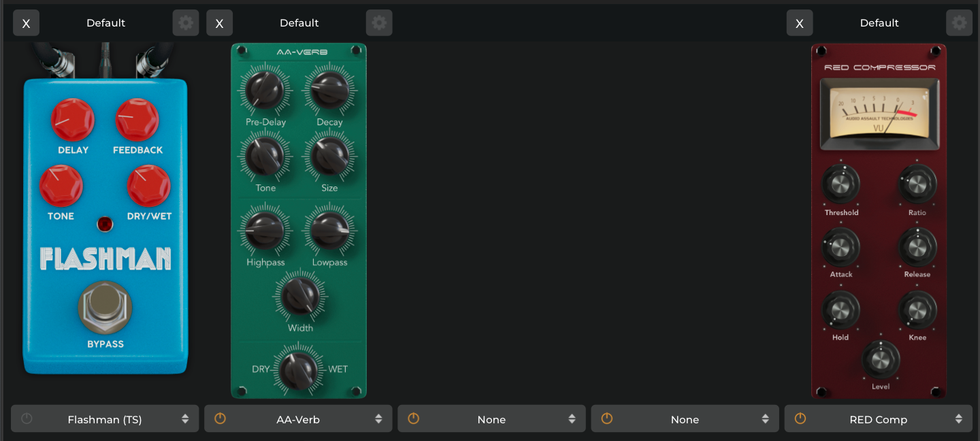Remove AA-Verb module with X button
980x441 pixels.
(x=219, y=23)
